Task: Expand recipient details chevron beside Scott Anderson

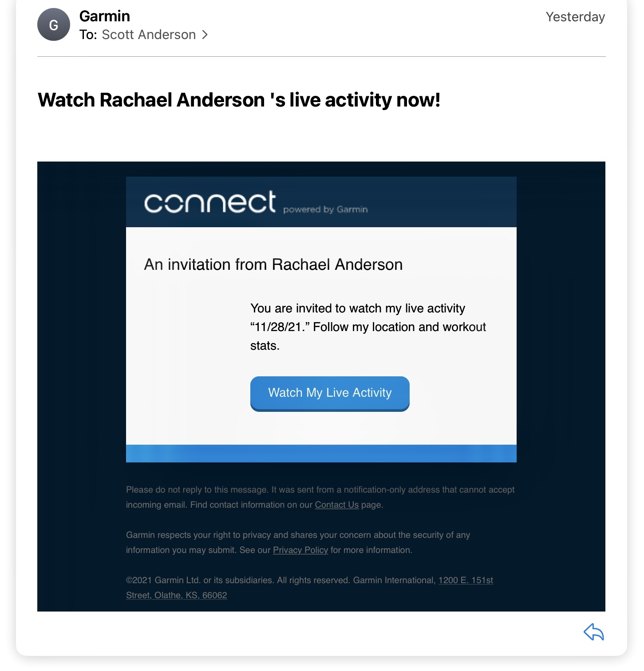Action: tap(205, 35)
